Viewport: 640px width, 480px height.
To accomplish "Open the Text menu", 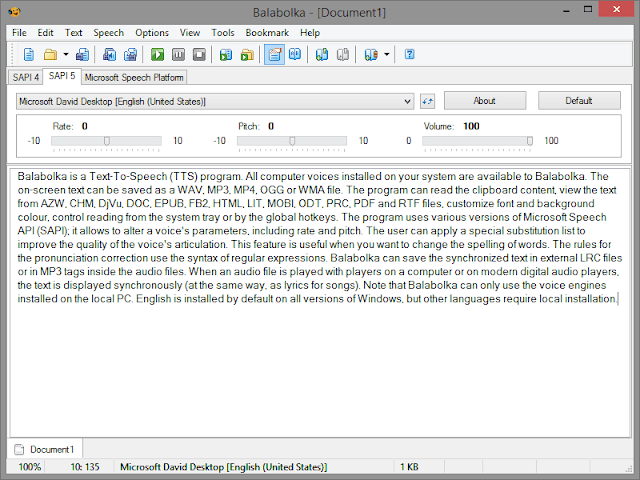I will tap(73, 33).
